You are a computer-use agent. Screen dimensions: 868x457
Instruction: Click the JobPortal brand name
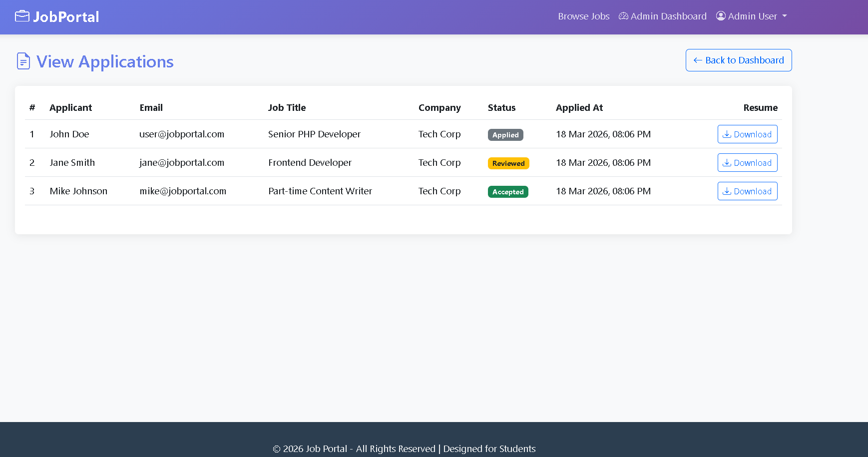(x=66, y=17)
